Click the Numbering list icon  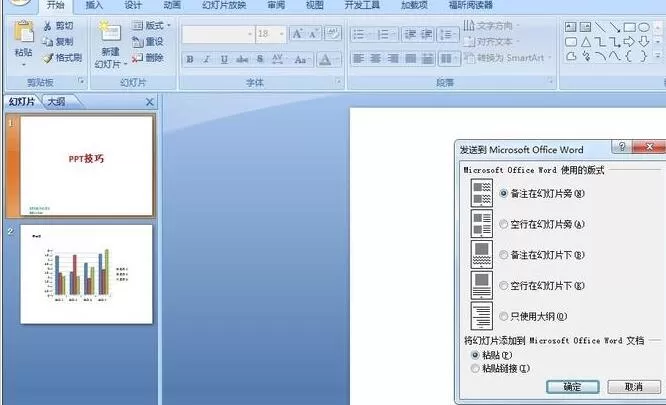pyautogui.click(x=383, y=34)
